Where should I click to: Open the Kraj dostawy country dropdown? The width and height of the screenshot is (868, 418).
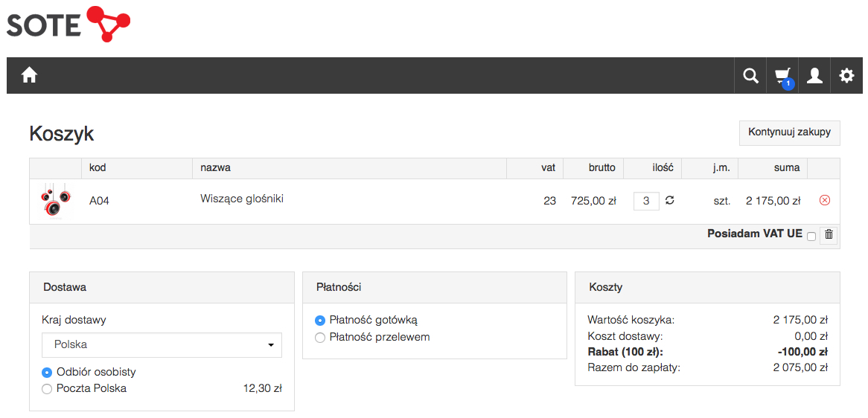coord(162,345)
